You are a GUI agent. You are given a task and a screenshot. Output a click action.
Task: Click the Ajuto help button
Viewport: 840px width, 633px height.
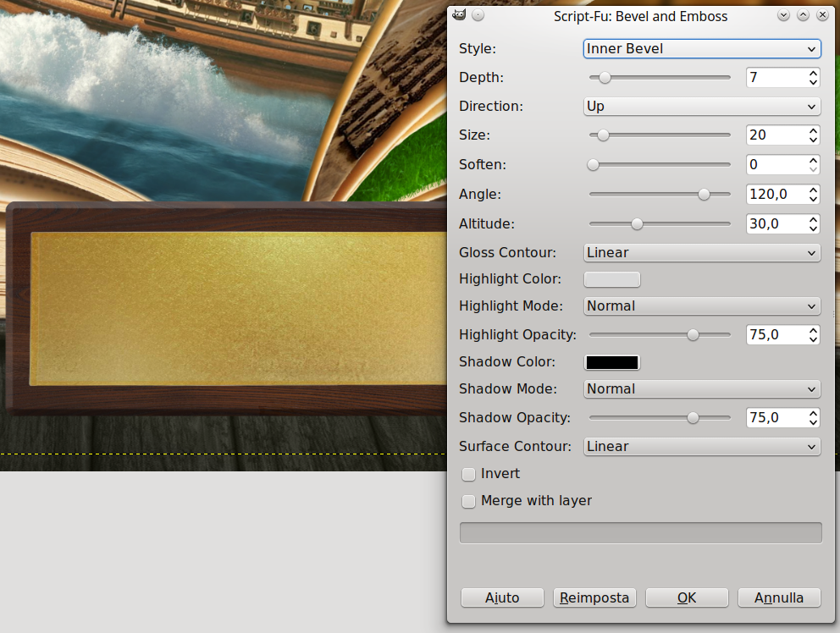point(502,597)
